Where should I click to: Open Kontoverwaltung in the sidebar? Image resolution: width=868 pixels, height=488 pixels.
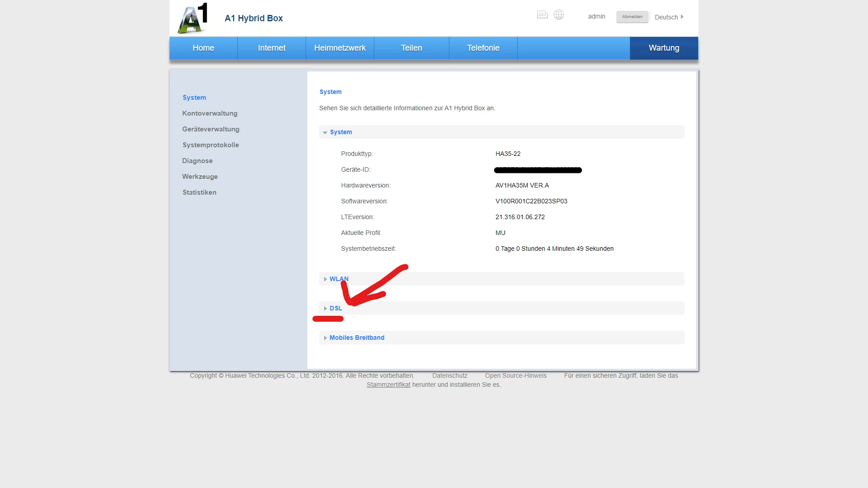click(x=210, y=113)
